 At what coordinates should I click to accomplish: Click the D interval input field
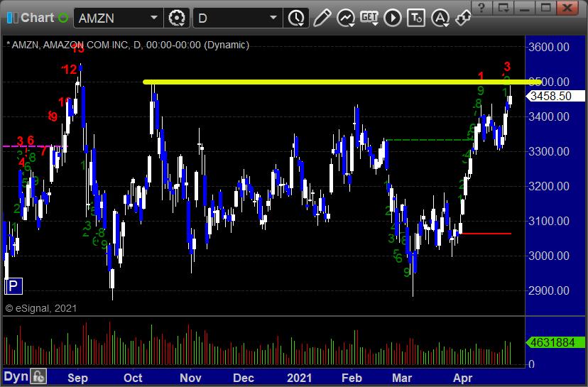tap(230, 18)
